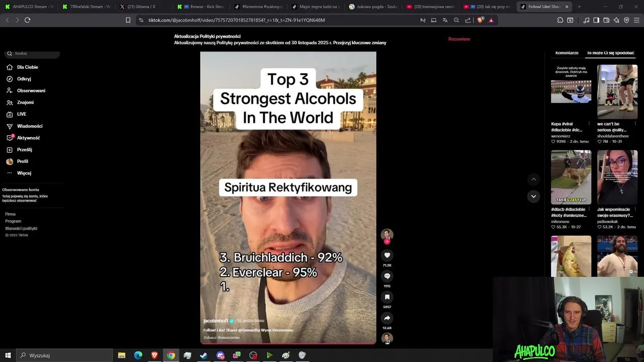This screenshot has height=362, width=644.
Task: Click Rozumiem on privacy banner
Action: point(459,39)
